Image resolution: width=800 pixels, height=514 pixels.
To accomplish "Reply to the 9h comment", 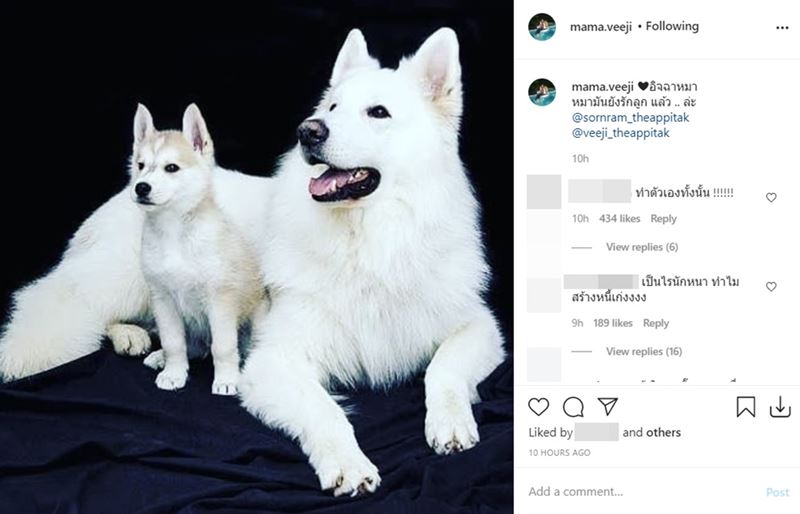I will click(x=656, y=323).
